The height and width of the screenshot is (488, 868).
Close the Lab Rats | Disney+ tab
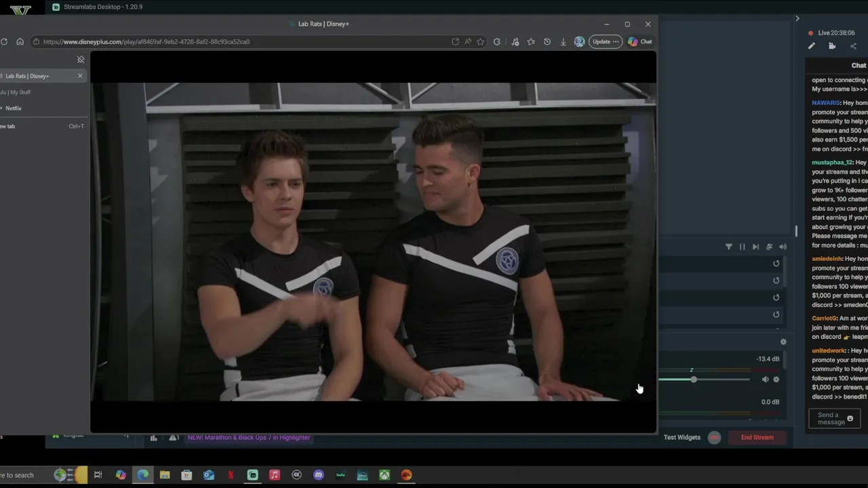(x=80, y=76)
